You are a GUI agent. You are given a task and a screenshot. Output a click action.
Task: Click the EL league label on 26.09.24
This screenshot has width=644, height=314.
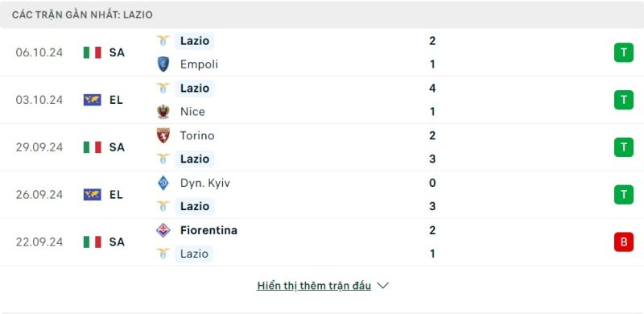tap(116, 194)
